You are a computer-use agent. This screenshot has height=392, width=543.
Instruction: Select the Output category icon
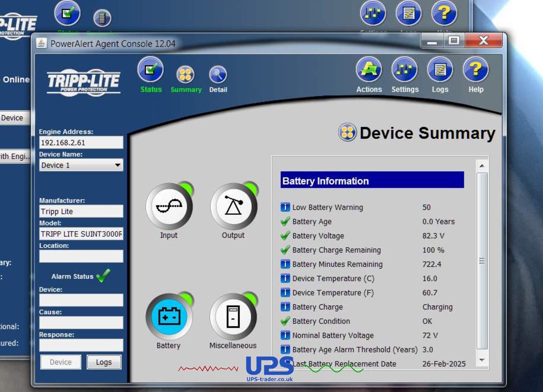tap(234, 206)
